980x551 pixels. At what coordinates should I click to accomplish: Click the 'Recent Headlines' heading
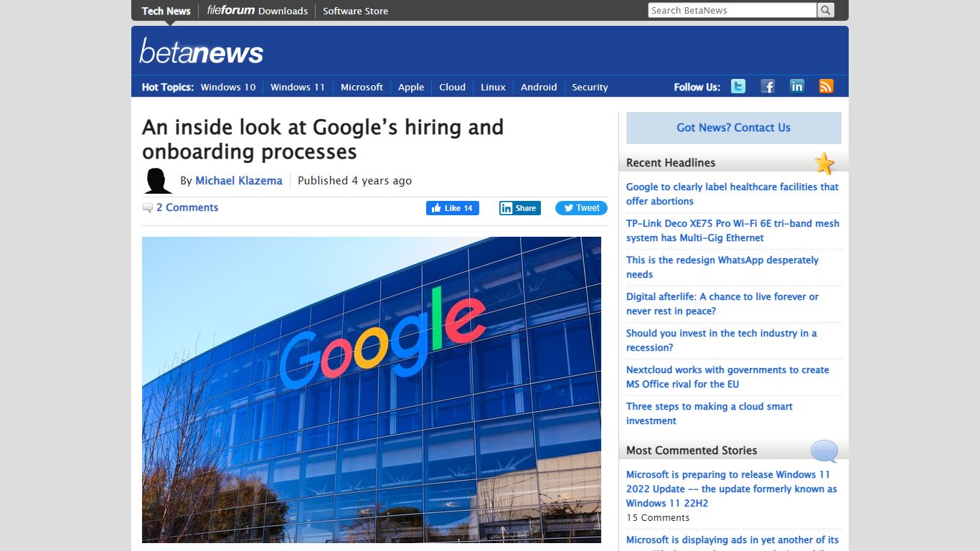tap(671, 163)
